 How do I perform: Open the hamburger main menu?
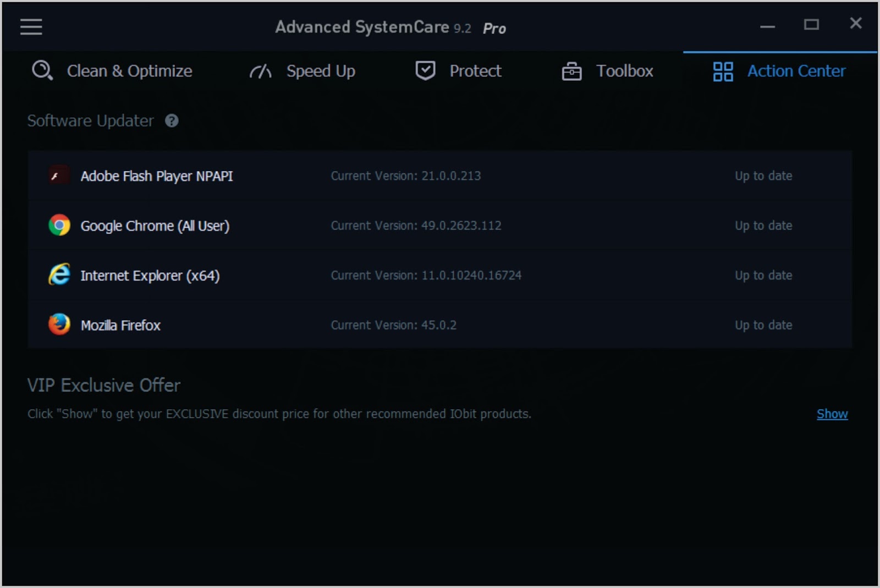click(x=31, y=26)
